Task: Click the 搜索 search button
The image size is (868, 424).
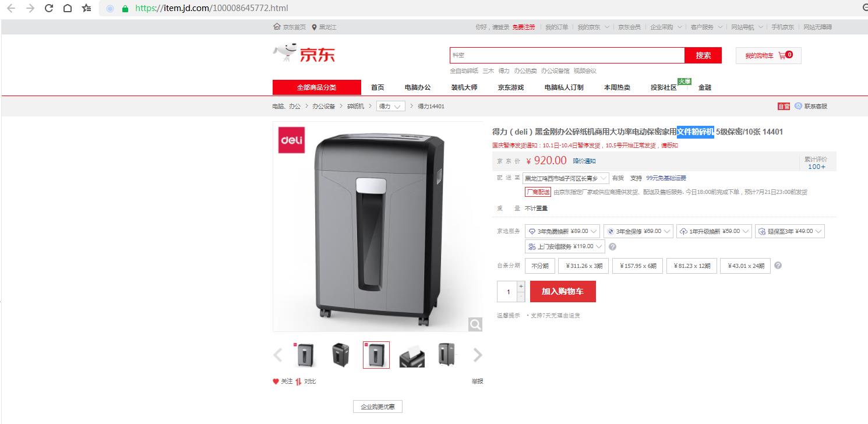Action: tap(703, 55)
